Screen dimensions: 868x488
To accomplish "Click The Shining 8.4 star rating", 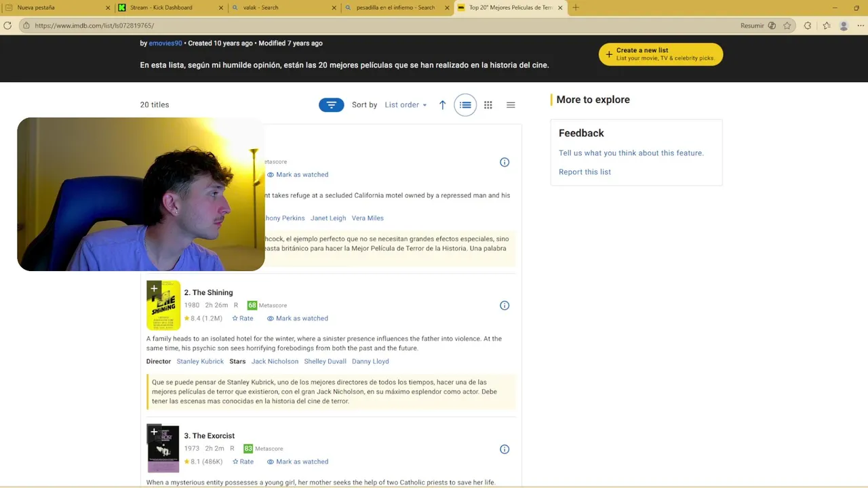I will click(x=203, y=319).
